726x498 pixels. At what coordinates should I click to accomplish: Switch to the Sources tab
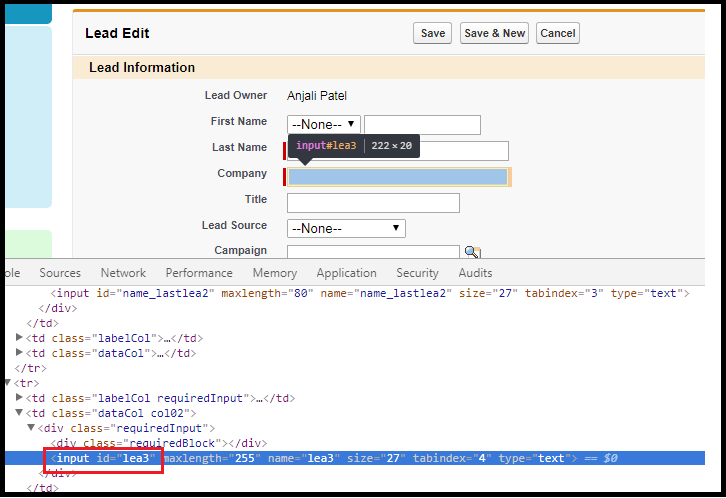pos(60,273)
